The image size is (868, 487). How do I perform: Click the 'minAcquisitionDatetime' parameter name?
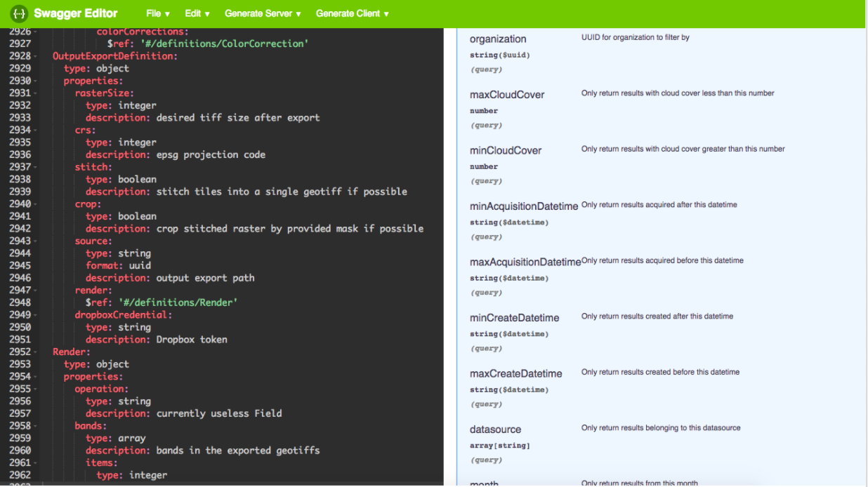point(524,206)
